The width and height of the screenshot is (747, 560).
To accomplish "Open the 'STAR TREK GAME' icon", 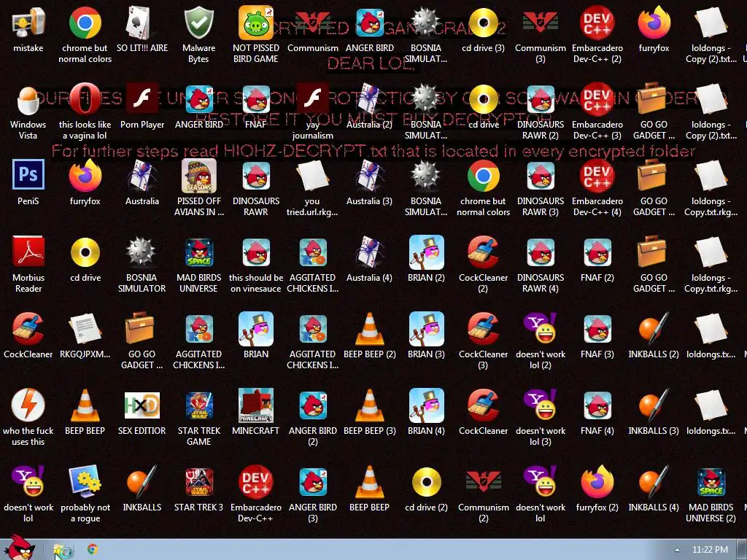I will 198,405.
